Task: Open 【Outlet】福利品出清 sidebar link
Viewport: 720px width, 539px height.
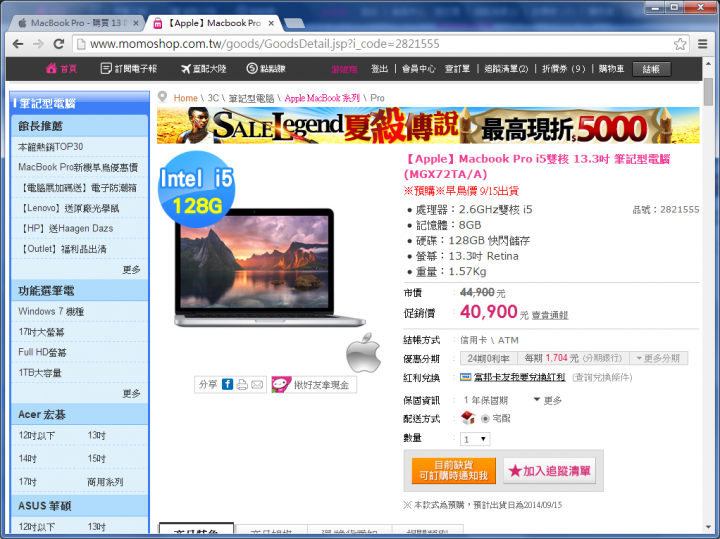Action: coord(62,249)
